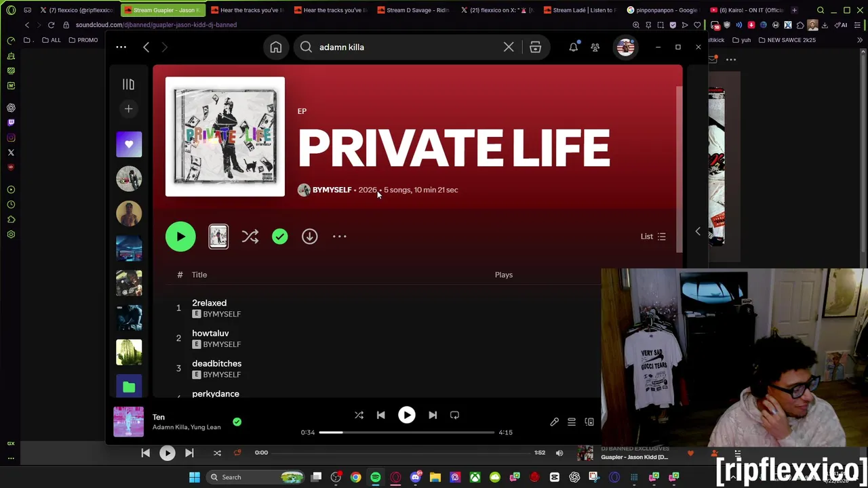Toggle the green saved-to-library checkmark

(x=280, y=237)
